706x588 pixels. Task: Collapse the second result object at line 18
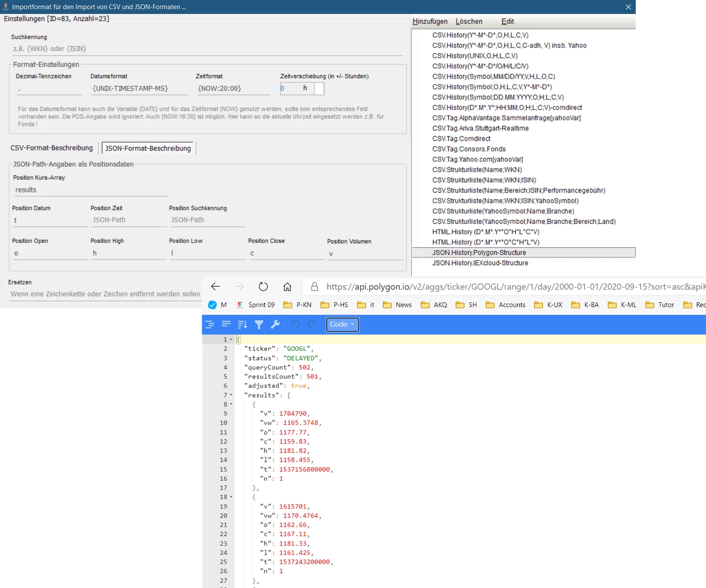click(x=231, y=497)
